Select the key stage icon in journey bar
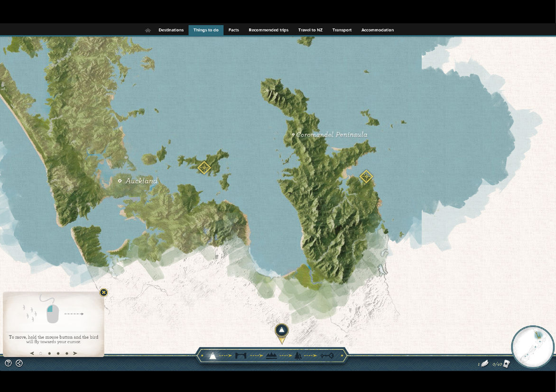This screenshot has height=392, width=556. [x=327, y=355]
